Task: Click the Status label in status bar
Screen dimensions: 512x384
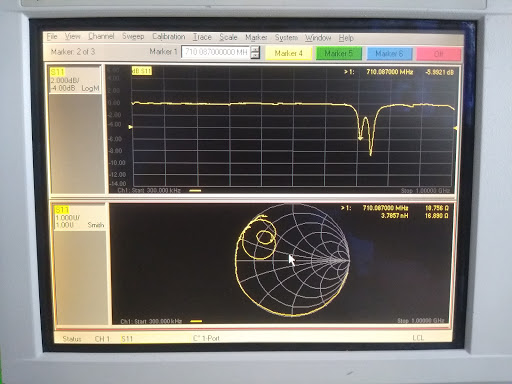Action: 72,339
